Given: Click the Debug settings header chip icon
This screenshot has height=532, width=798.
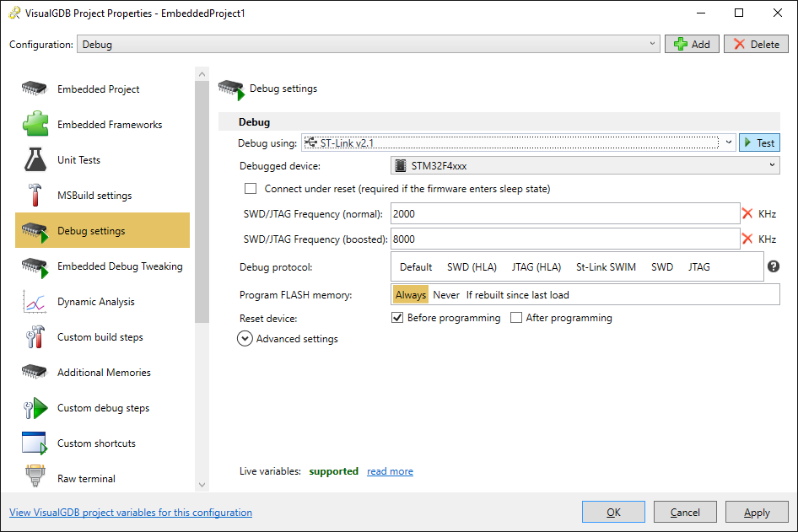Looking at the screenshot, I should pyautogui.click(x=232, y=89).
